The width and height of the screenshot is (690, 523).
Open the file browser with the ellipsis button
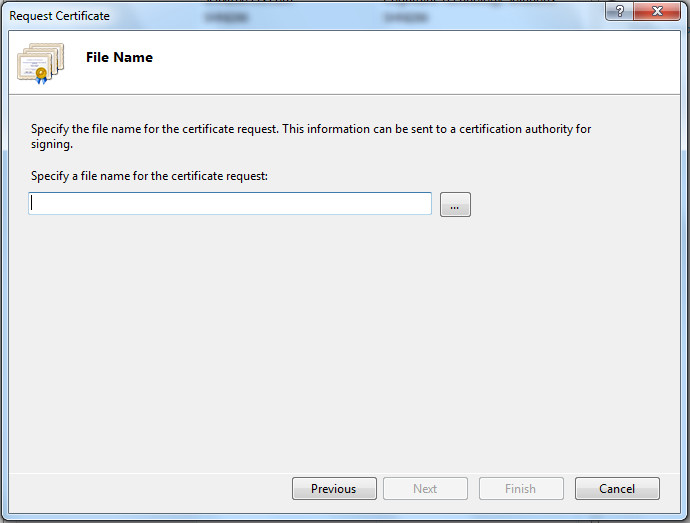(x=455, y=205)
